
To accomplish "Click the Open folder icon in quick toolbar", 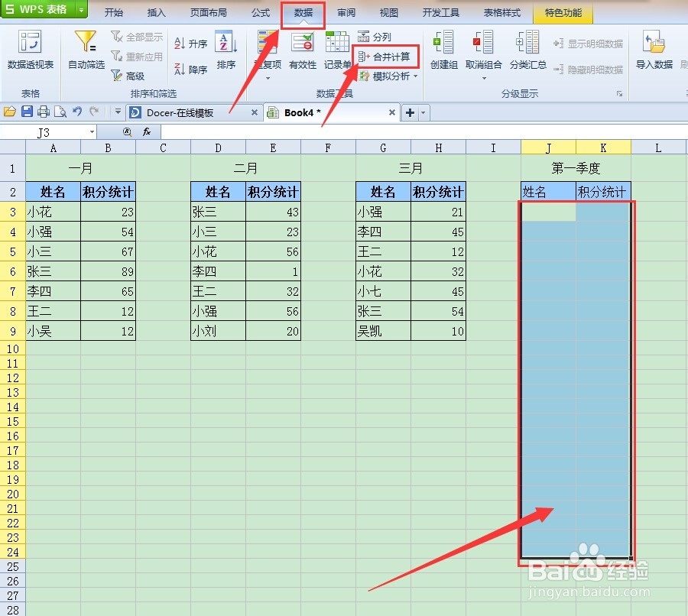I will [10, 112].
